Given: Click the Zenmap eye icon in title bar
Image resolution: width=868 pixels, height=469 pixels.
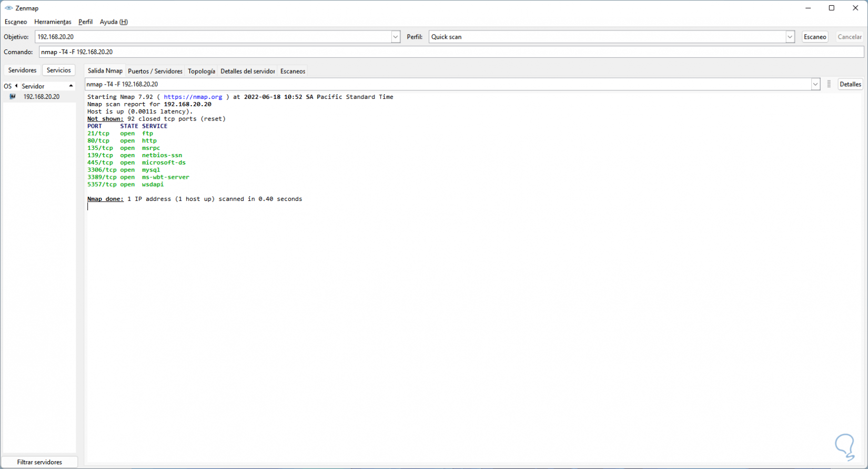Looking at the screenshot, I should coord(8,8).
